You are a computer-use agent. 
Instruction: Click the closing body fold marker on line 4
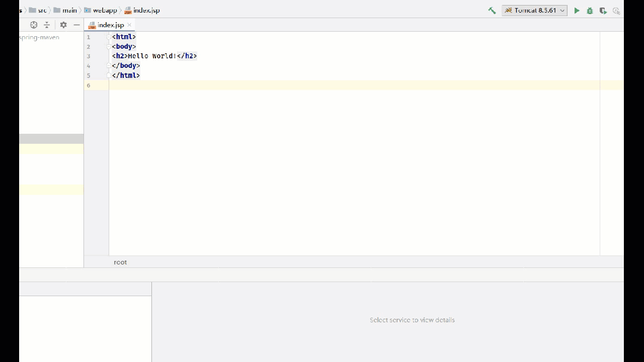click(108, 65)
